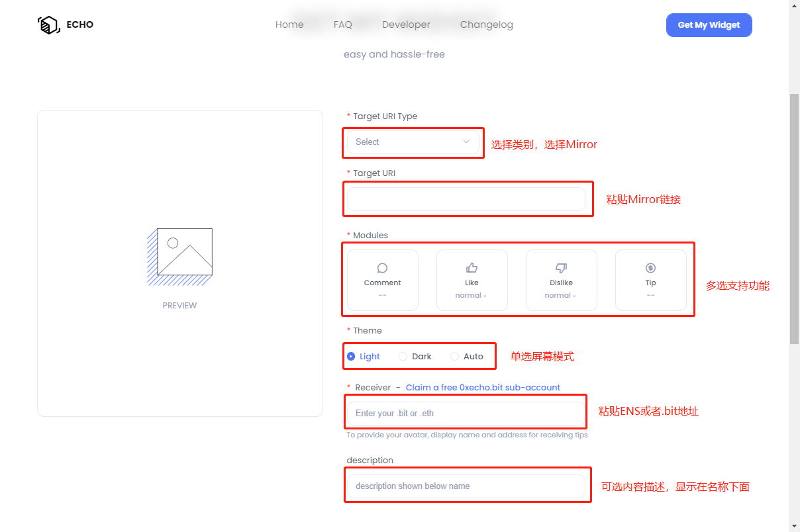Screen dimensions: 800x532
Task: Select the Light theme option
Action: click(351, 356)
